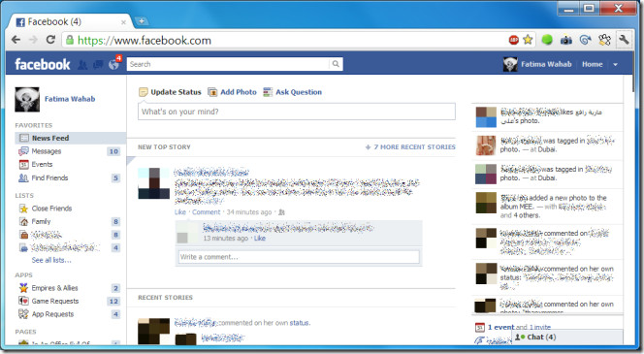Open the Chat (4) bar
This screenshot has height=354, width=644.
pyautogui.click(x=567, y=337)
